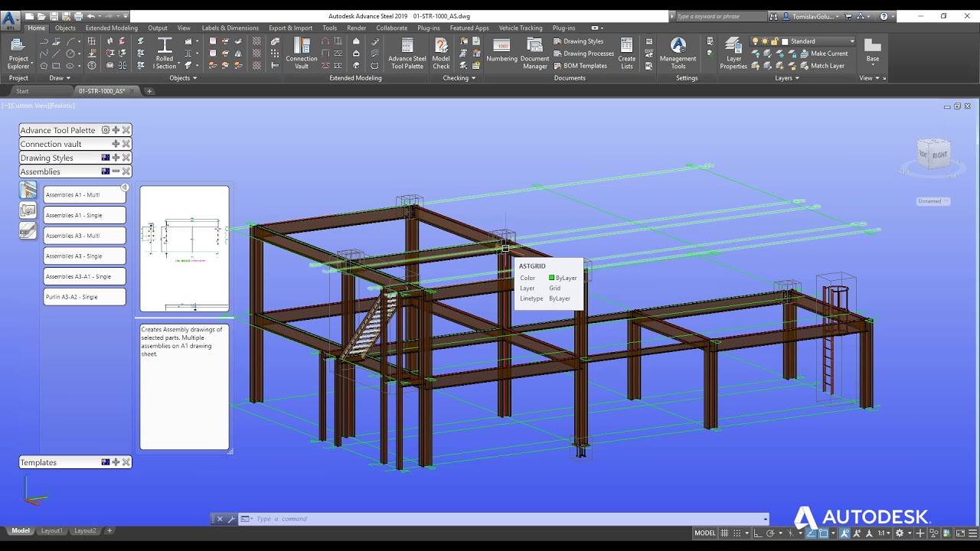
Task: Click the ViewCube navigation widget
Action: pyautogui.click(x=934, y=157)
